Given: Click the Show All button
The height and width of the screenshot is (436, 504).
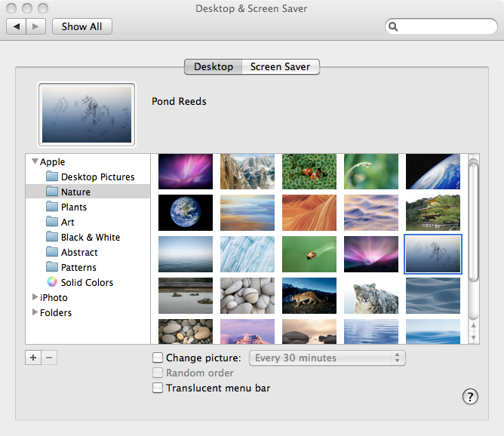Looking at the screenshot, I should [x=82, y=26].
